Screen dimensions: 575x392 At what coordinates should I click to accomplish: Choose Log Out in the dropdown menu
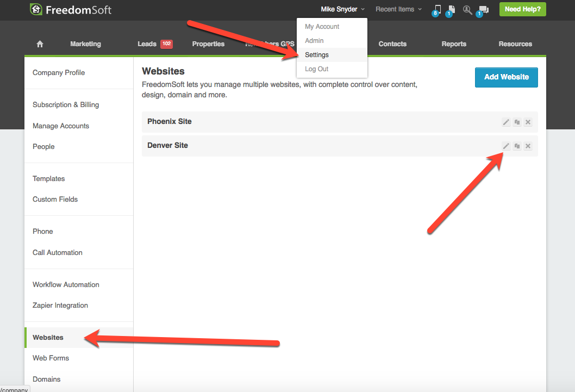pos(317,69)
